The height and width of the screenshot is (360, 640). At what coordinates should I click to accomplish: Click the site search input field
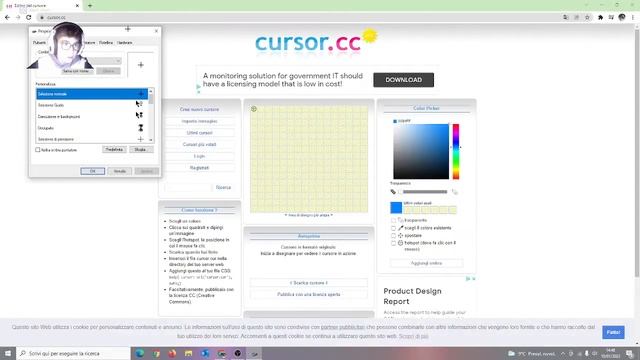tap(189, 187)
